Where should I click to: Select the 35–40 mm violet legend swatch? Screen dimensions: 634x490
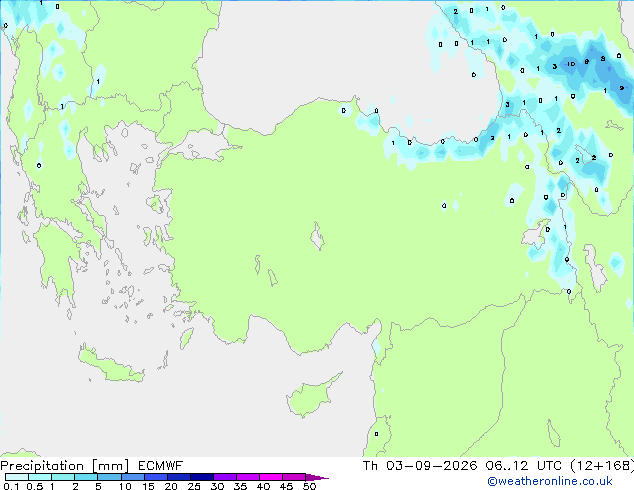click(x=247, y=477)
